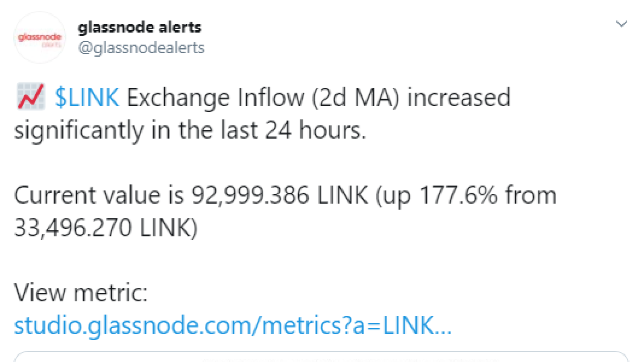This screenshot has height=362, width=644.
Task: Open the tweet options chevron menu
Action: point(621,24)
